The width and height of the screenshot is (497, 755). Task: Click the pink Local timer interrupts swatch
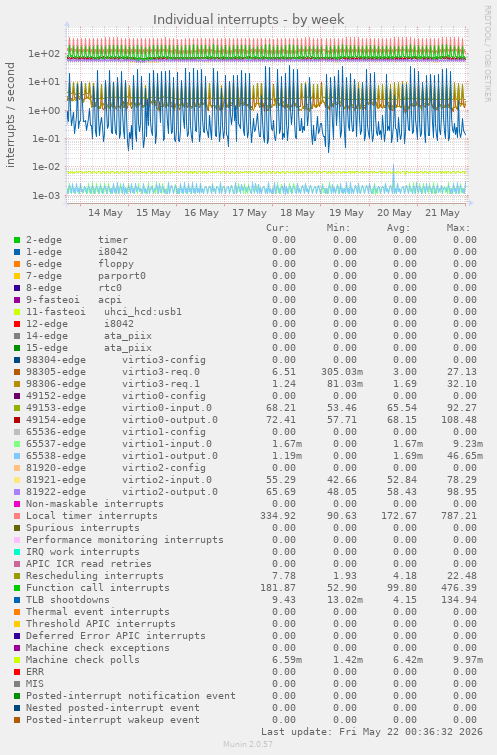(17, 516)
